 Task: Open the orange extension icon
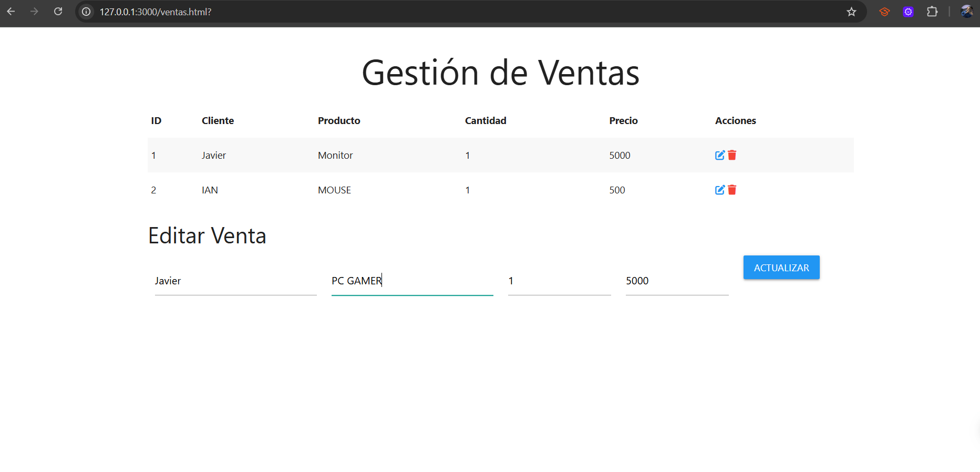point(884,12)
